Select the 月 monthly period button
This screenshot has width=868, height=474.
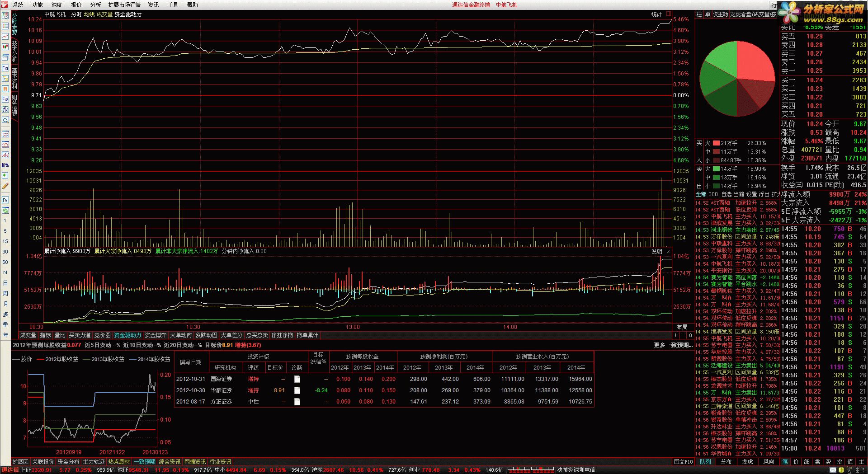5,304
